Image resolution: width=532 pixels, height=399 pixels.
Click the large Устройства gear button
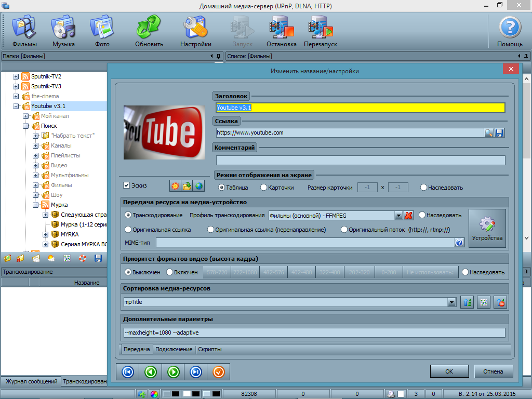point(487,228)
